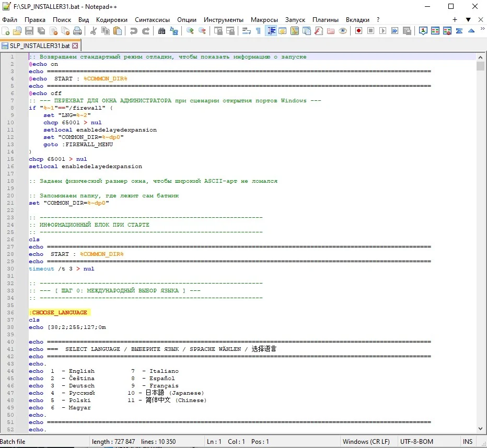Open the Вид menu

pos(84,19)
